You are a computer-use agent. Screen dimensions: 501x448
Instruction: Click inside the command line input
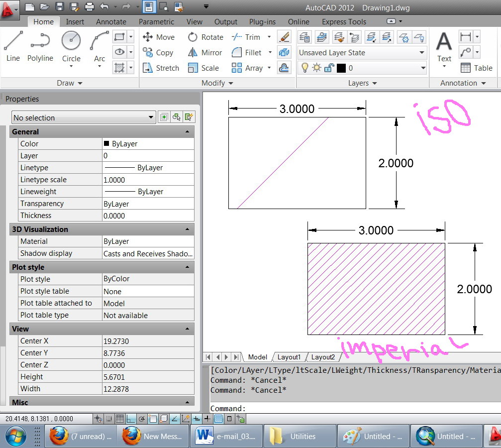[x=348, y=408]
